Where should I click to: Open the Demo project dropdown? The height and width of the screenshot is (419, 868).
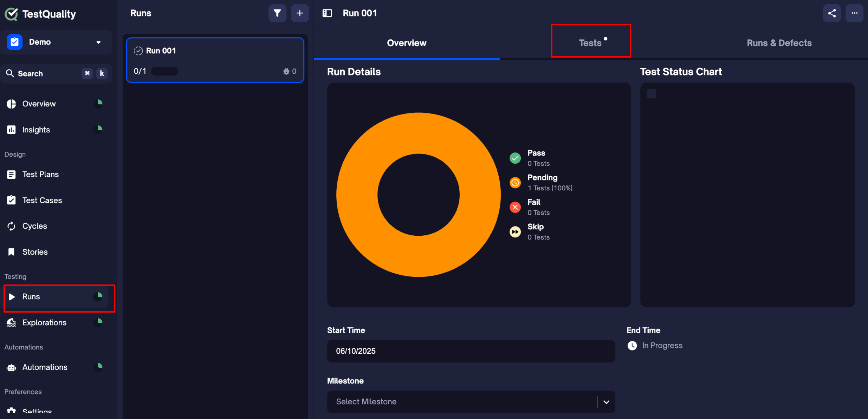pos(56,42)
